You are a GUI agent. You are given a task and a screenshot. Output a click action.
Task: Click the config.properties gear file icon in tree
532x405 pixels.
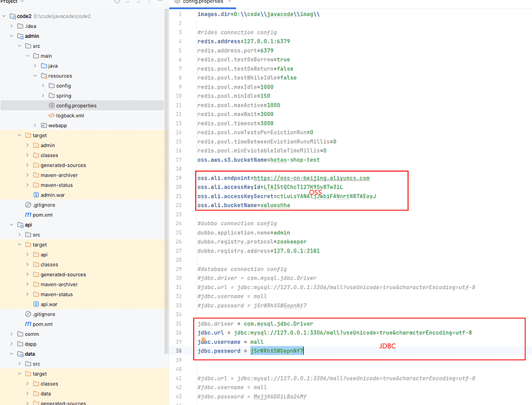point(51,105)
